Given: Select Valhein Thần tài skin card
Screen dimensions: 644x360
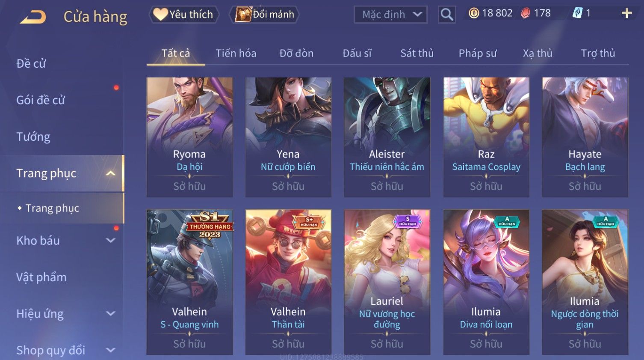Looking at the screenshot, I should click(x=288, y=282).
